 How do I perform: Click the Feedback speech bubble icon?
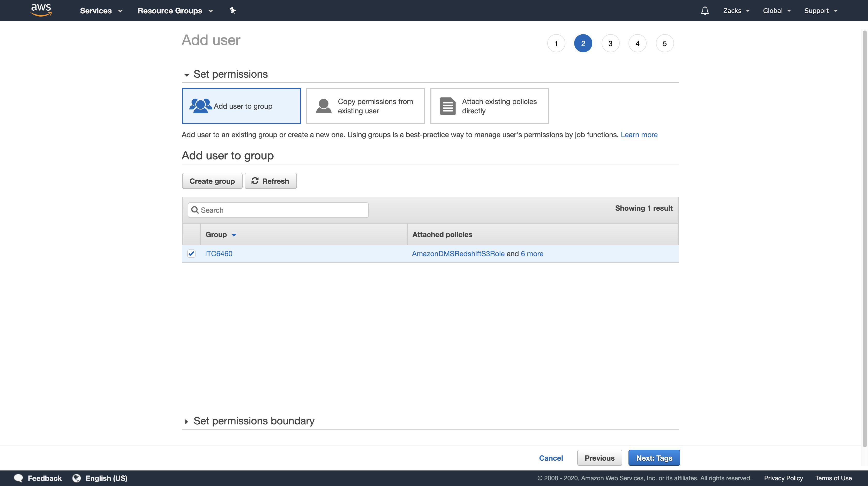[19, 478]
